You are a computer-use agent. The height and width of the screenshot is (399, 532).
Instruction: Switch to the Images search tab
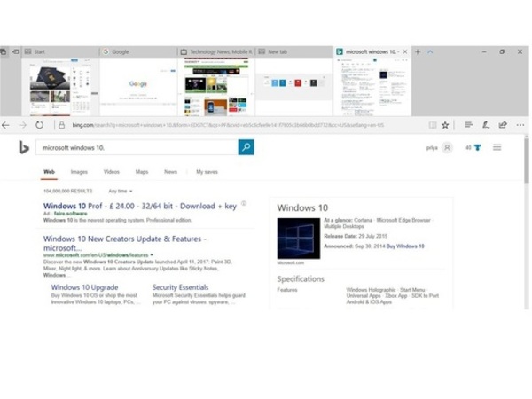tap(79, 172)
